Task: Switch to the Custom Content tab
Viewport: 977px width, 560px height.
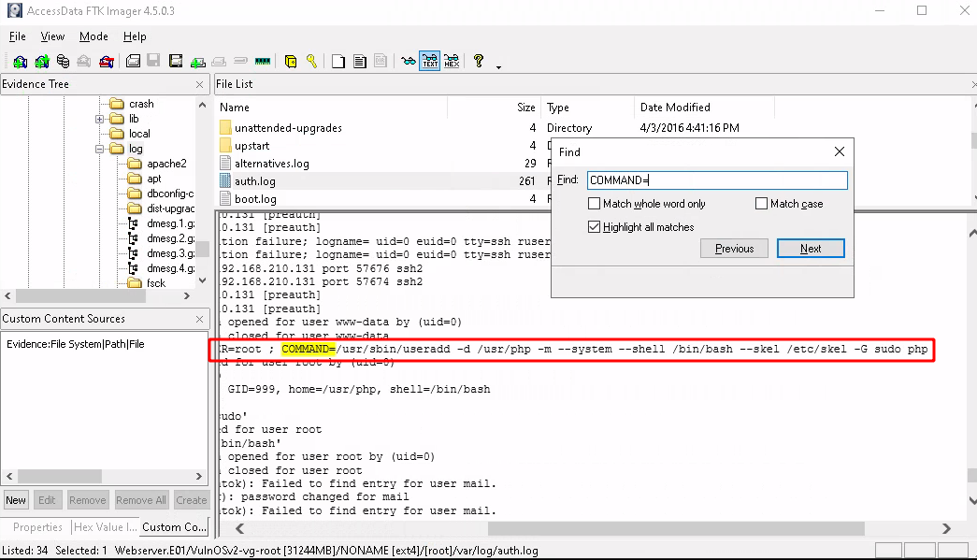Action: tap(175, 527)
